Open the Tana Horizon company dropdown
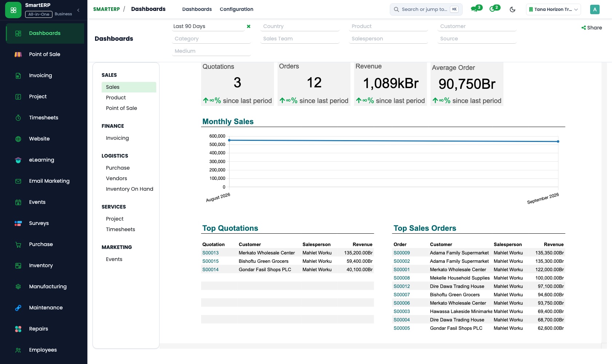This screenshot has height=364, width=612. pos(553,9)
